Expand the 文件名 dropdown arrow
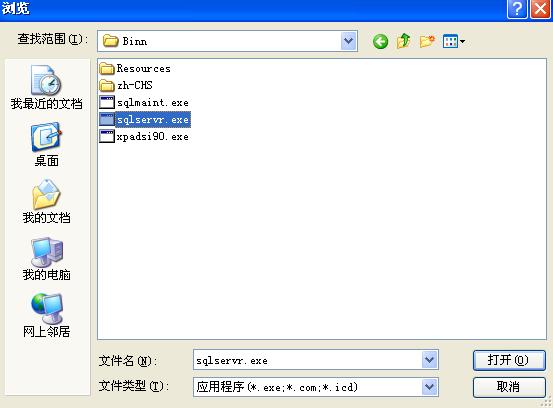 [x=429, y=360]
